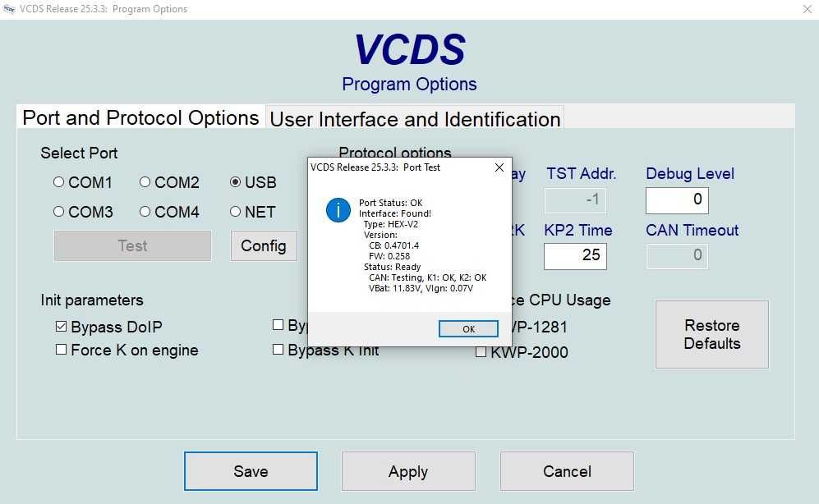The image size is (819, 504).
Task: Click the Apply button
Action: click(408, 471)
